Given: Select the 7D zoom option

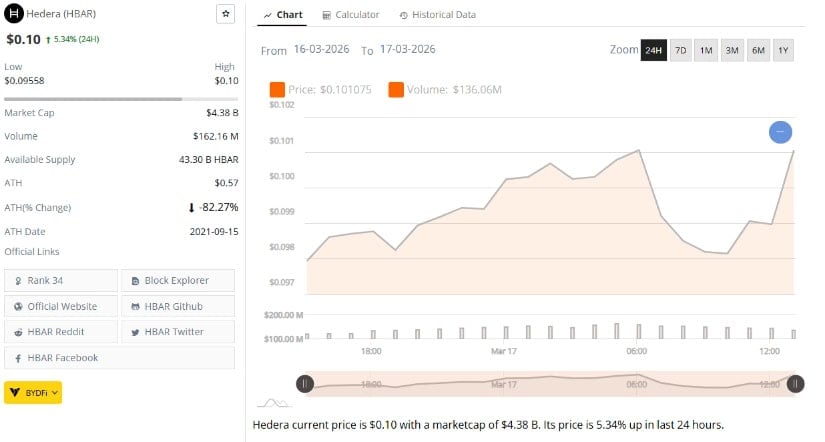Looking at the screenshot, I should click(680, 50).
